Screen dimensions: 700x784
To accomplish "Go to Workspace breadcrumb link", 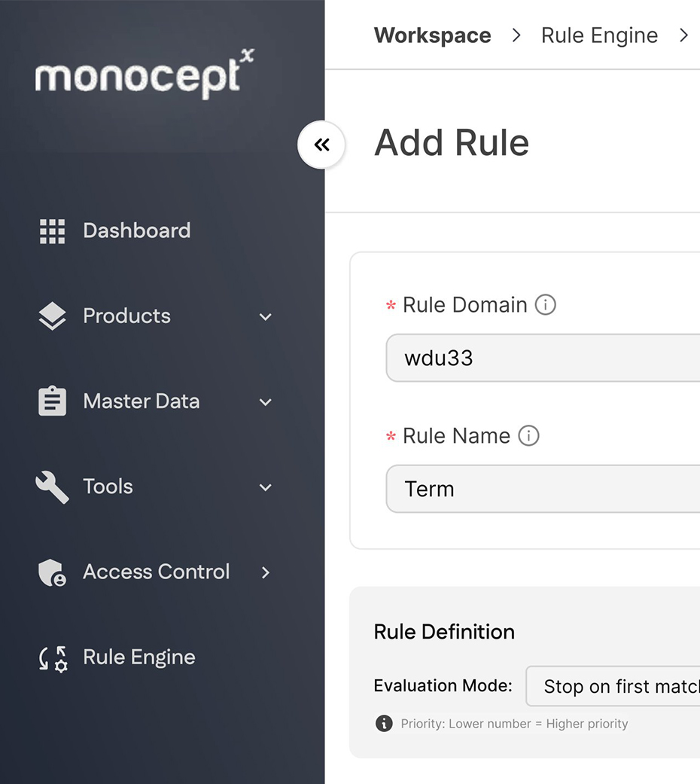I will [x=433, y=35].
